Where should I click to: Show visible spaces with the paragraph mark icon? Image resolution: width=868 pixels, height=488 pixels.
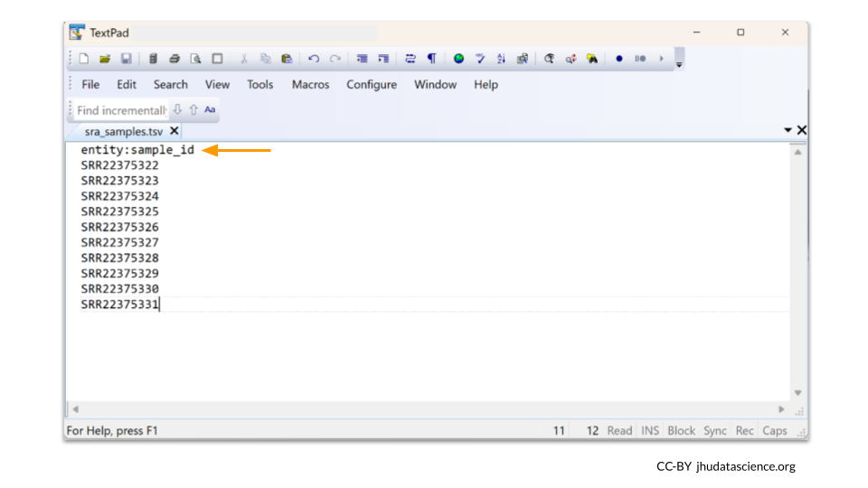click(x=432, y=59)
